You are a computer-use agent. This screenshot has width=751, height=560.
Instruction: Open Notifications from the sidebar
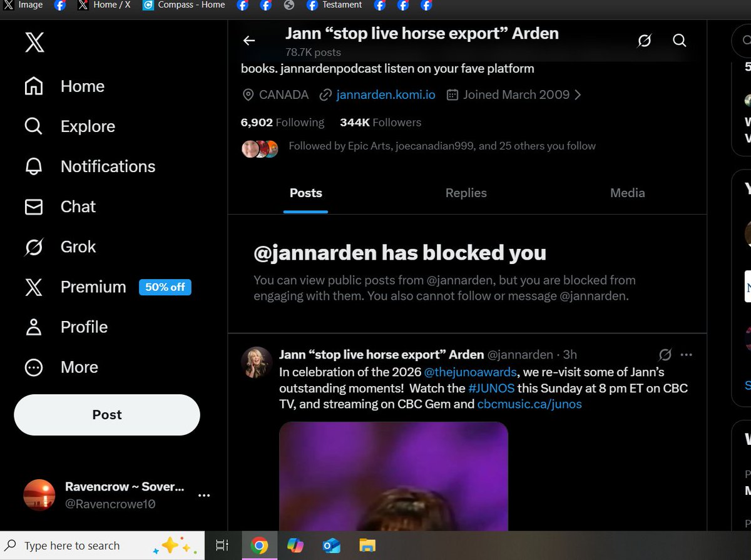(89, 166)
